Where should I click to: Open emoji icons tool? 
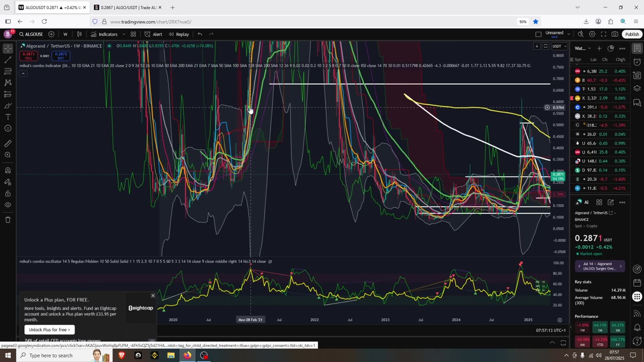[x=8, y=128]
